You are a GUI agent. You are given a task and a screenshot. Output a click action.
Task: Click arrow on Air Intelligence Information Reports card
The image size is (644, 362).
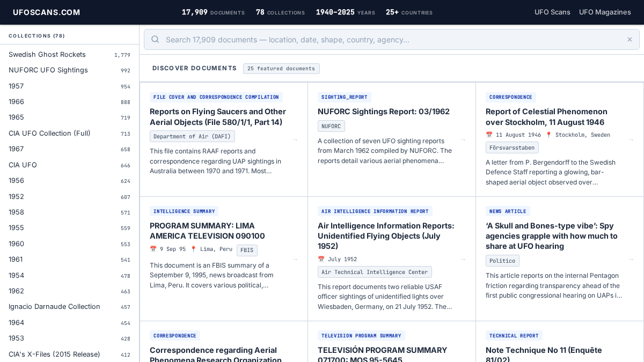coord(463,259)
